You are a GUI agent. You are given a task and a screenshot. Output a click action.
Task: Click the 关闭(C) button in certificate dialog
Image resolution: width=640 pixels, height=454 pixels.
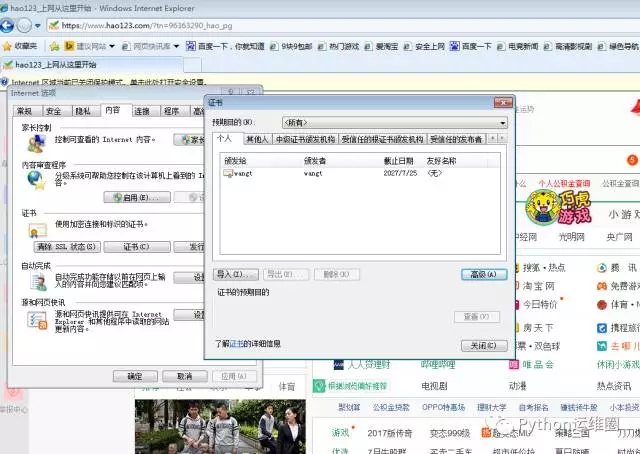pos(484,346)
